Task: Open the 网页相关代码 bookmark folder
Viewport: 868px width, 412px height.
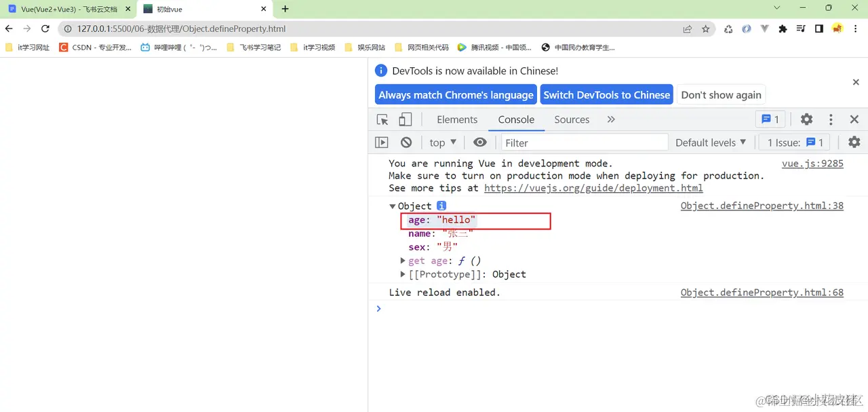Action: [x=421, y=48]
